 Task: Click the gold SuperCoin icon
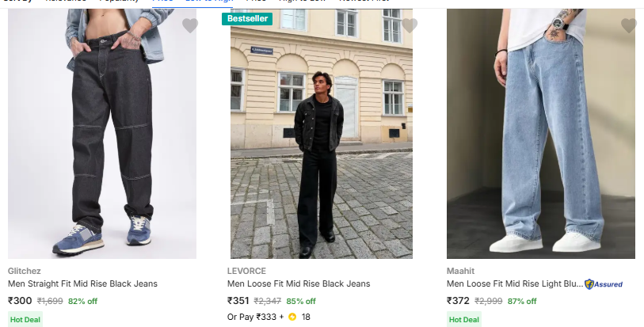(x=292, y=317)
